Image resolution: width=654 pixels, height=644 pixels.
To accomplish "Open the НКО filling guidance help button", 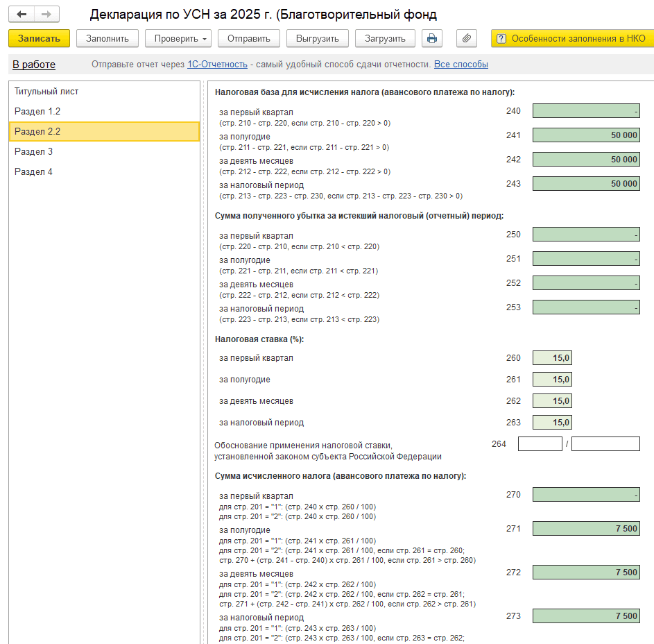I will point(571,38).
